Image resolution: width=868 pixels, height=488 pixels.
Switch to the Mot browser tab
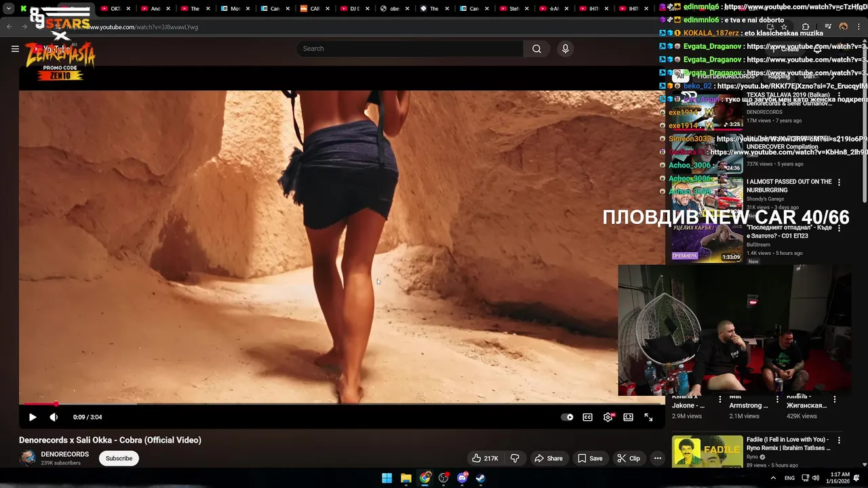tap(235, 9)
